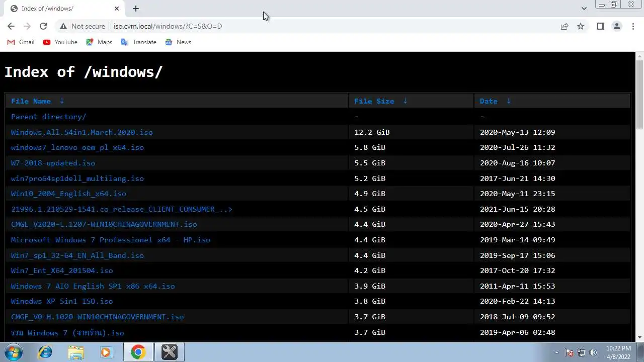Reload the current page
644x362 pixels.
43,26
